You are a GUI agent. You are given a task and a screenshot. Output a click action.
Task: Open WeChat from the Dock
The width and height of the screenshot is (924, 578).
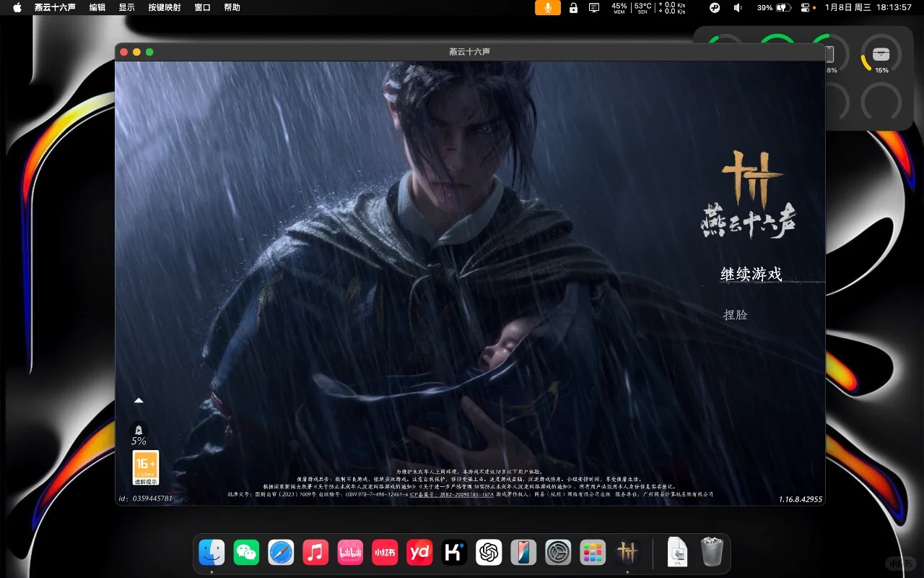[246, 553]
